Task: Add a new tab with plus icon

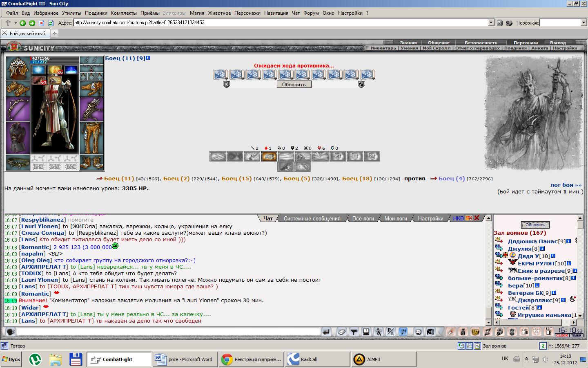Action: pyautogui.click(x=54, y=34)
